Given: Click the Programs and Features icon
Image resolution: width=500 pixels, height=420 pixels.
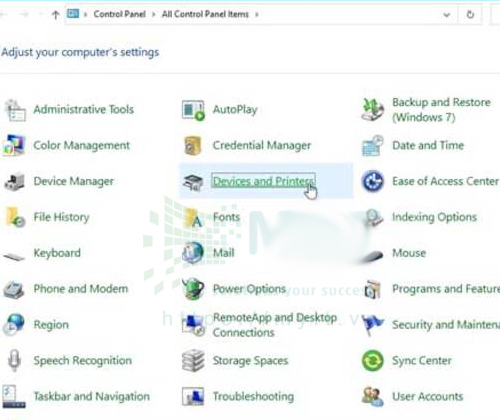Looking at the screenshot, I should [x=372, y=289].
